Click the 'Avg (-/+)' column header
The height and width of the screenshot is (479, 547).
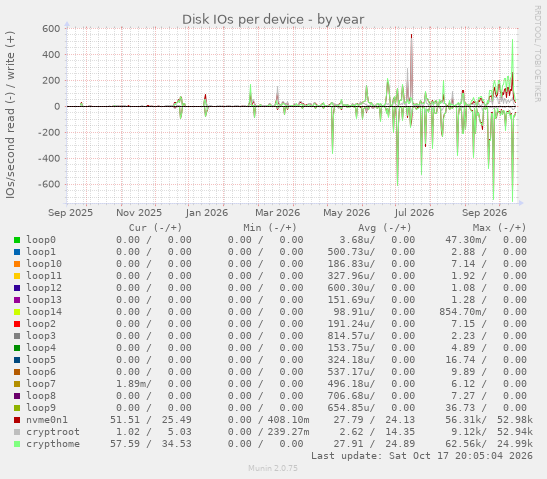pyautogui.click(x=385, y=228)
